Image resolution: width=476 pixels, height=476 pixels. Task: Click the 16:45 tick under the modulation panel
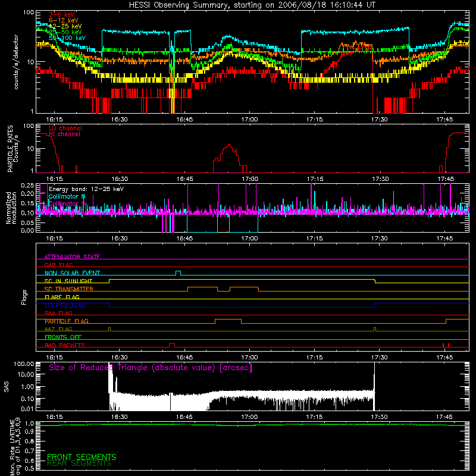184,239
